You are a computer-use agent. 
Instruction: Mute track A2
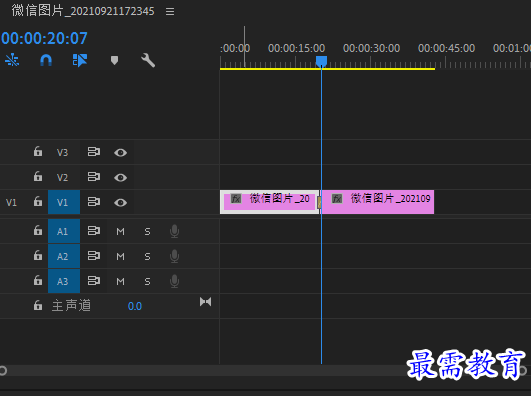pos(121,257)
